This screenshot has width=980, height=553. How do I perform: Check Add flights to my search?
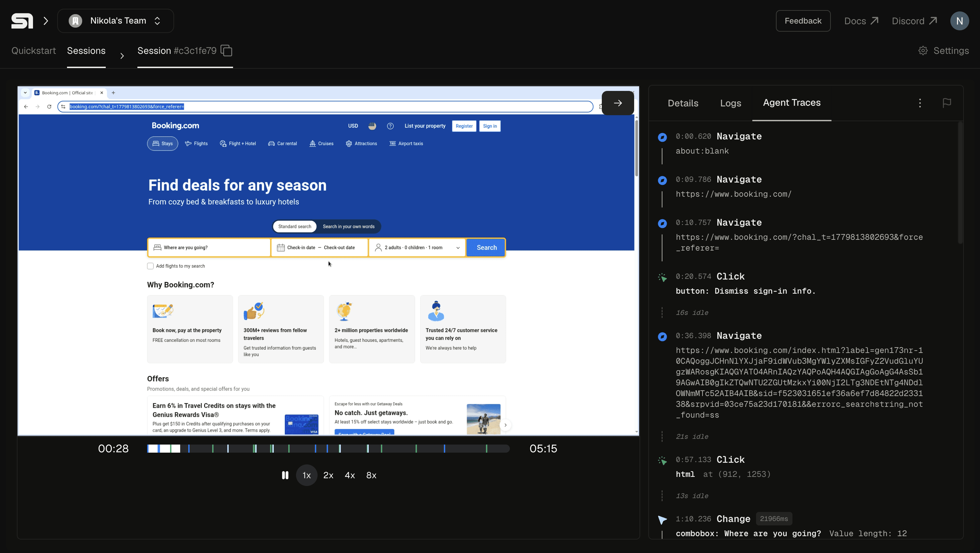pos(150,266)
